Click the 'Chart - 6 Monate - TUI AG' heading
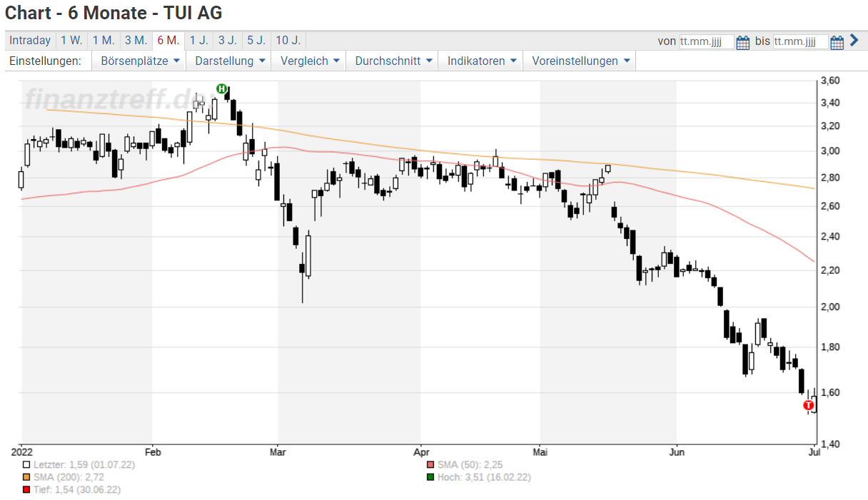Screen dimensions: 868x500 pyautogui.click(x=113, y=12)
